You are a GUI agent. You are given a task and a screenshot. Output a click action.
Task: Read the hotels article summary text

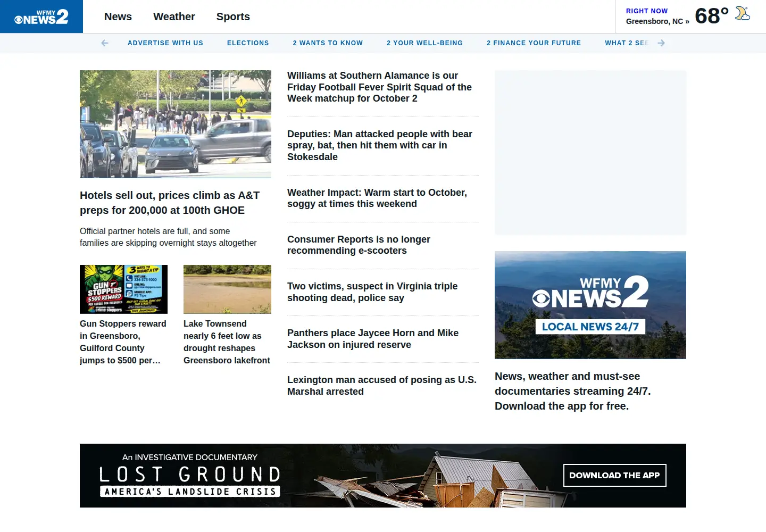(168, 237)
